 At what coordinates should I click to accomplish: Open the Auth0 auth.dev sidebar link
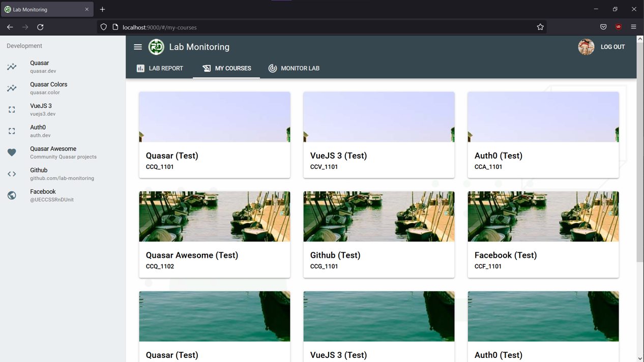click(63, 131)
